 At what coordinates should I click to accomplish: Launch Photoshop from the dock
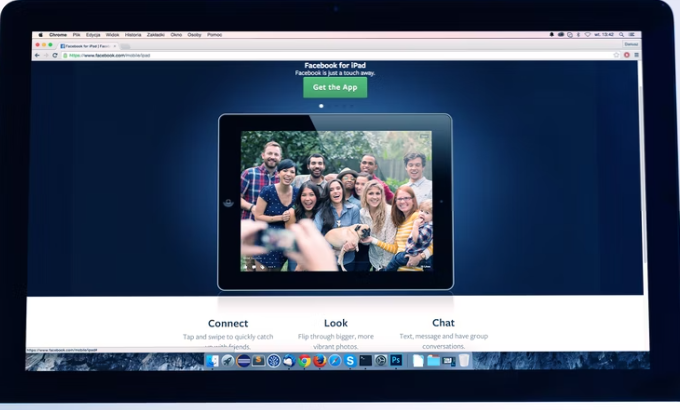click(396, 361)
